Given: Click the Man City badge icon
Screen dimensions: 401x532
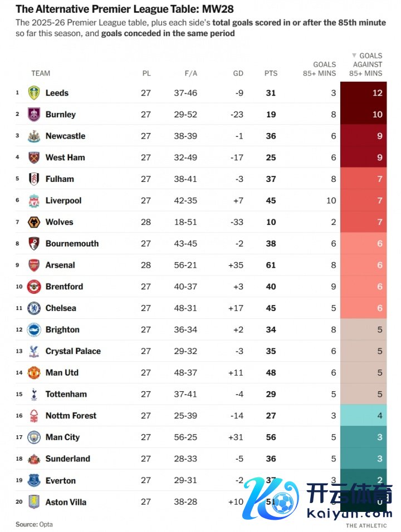Looking at the screenshot, I should (34, 437).
